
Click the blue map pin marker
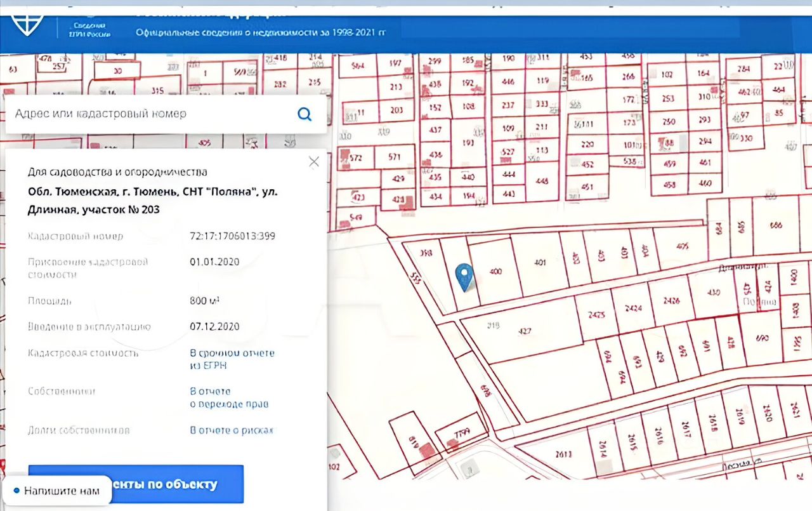point(466,277)
